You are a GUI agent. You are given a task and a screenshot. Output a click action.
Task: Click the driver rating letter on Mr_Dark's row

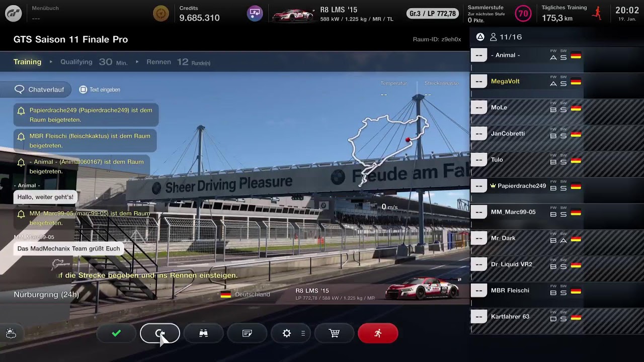[553, 240]
